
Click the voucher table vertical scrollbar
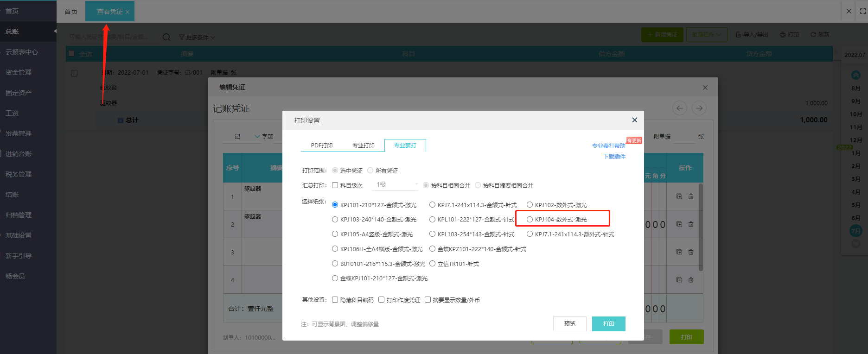701,227
